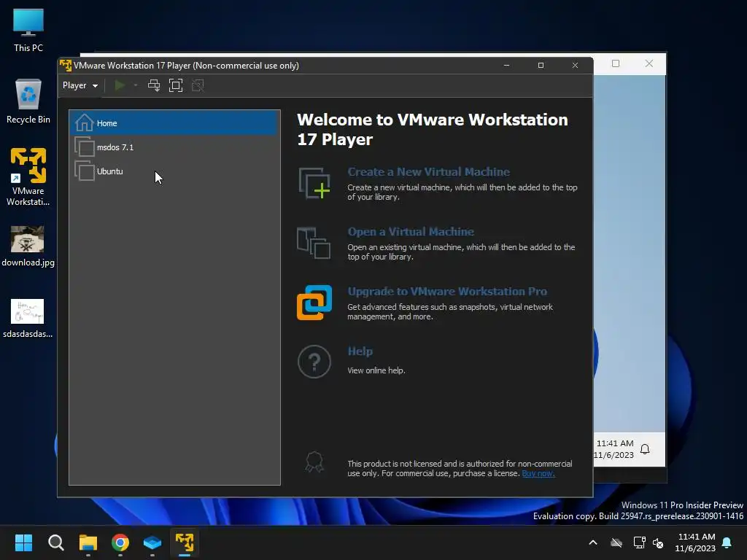Click the Workstation Pro upgrade icon
This screenshot has width=747, height=560.
coord(314,303)
